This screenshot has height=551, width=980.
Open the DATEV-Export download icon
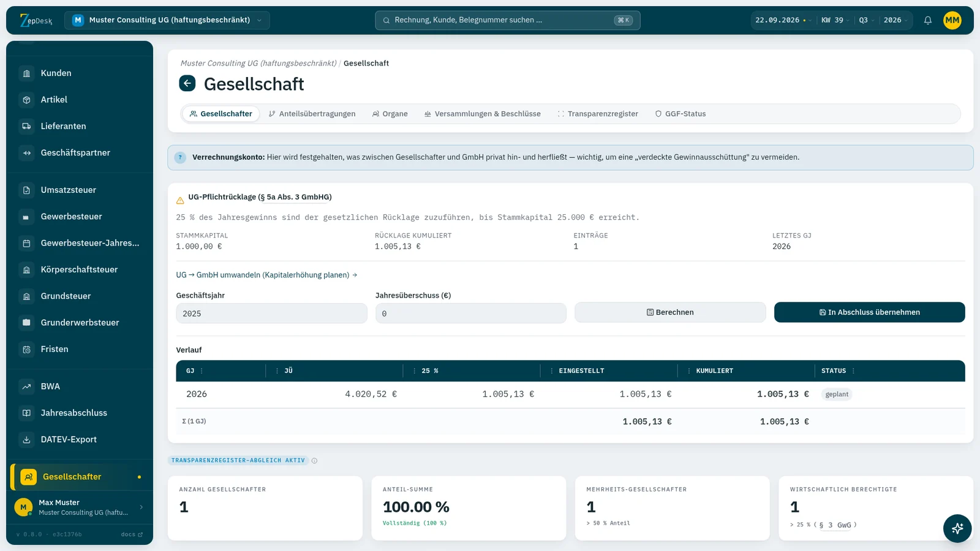pyautogui.click(x=26, y=440)
